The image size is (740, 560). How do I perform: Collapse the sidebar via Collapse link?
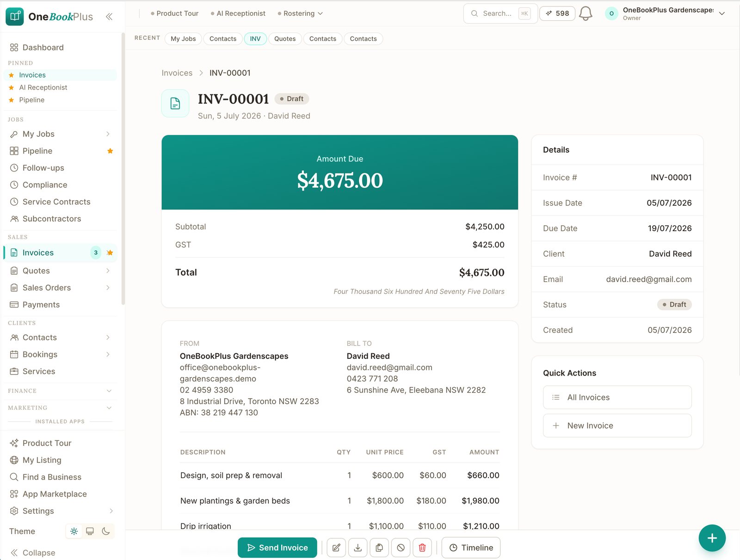(x=33, y=553)
